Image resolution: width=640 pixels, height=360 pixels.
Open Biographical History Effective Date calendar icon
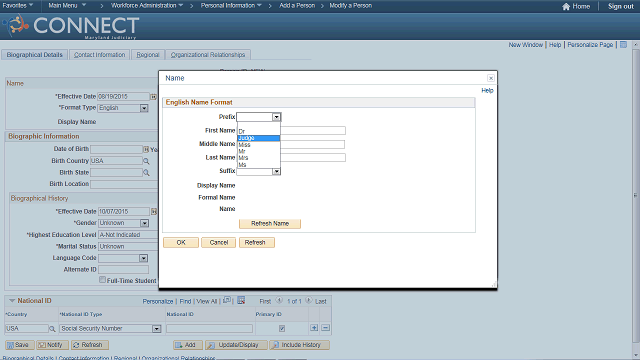click(x=154, y=211)
